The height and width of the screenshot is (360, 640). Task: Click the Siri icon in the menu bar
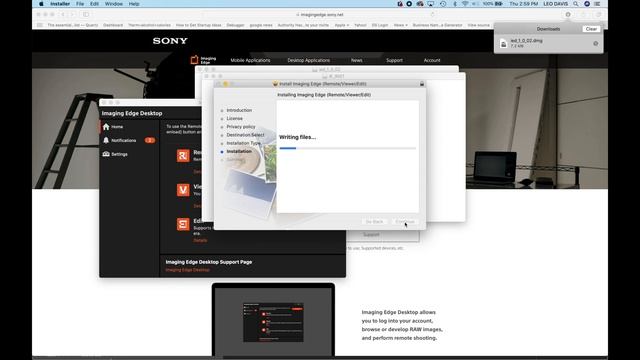pos(587,4)
